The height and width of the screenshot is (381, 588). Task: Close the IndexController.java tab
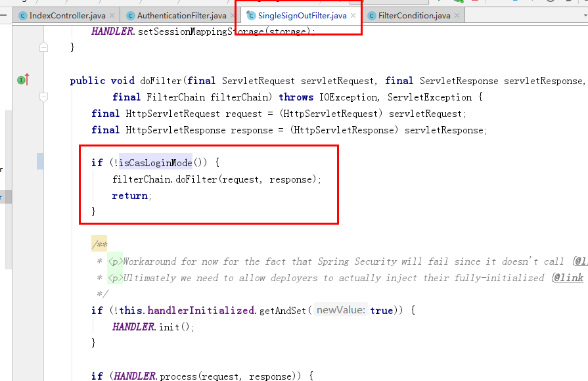pos(112,16)
